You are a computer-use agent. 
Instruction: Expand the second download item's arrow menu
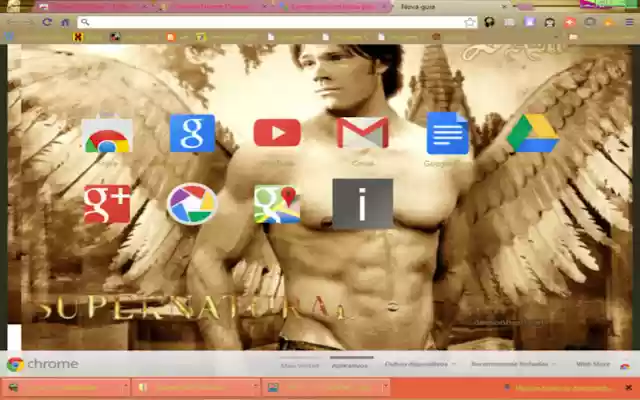[x=256, y=386]
